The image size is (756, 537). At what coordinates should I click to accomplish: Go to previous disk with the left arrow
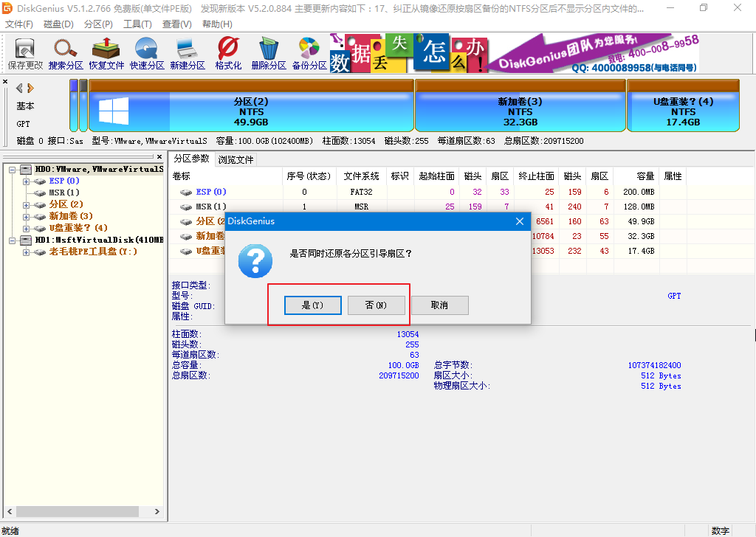tap(19, 88)
